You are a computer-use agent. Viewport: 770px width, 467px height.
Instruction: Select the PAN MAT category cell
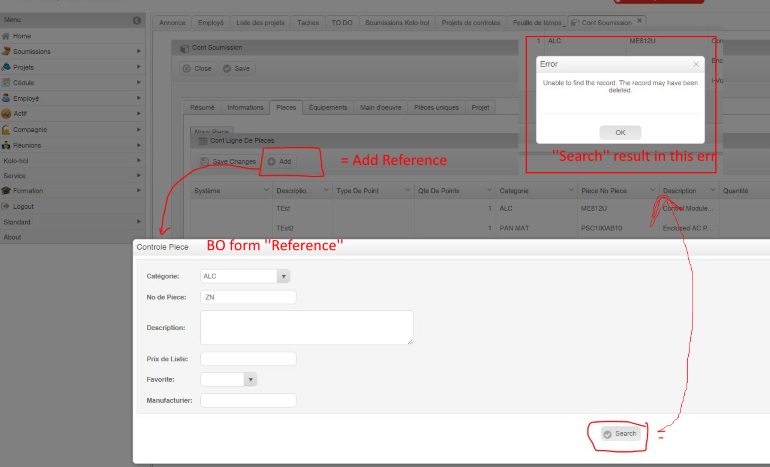point(514,228)
